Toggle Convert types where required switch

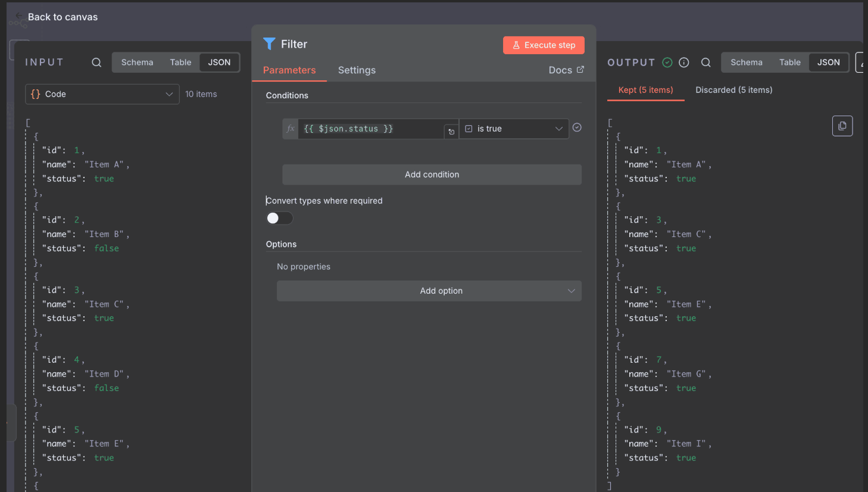click(279, 218)
